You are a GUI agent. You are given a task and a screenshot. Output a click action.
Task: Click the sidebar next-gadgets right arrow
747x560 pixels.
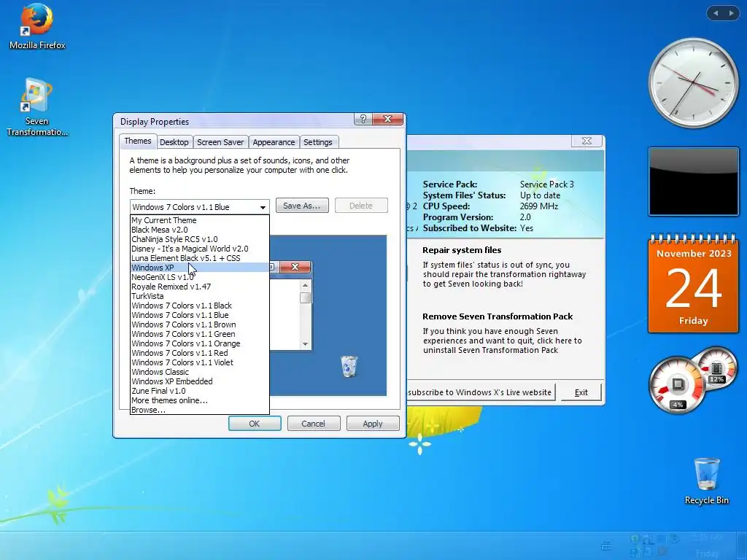point(731,13)
